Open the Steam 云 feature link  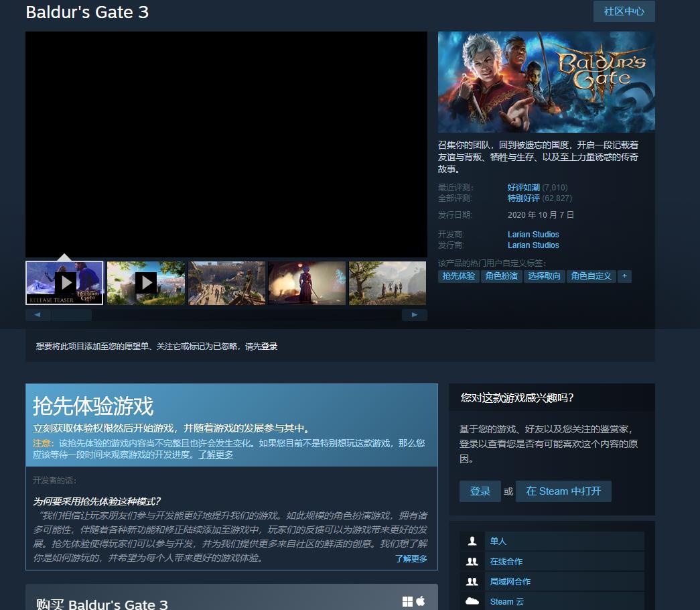506,601
